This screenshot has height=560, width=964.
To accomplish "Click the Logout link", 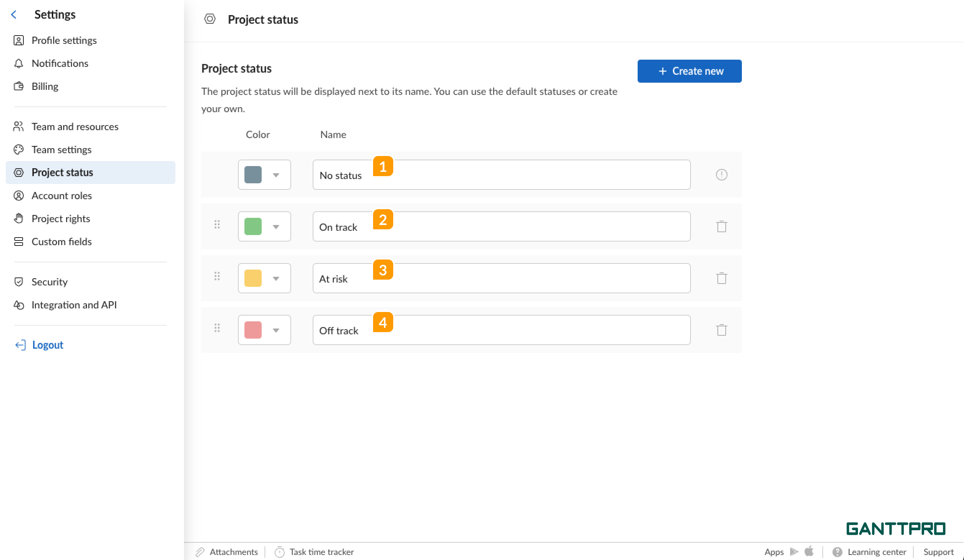I will coord(47,345).
